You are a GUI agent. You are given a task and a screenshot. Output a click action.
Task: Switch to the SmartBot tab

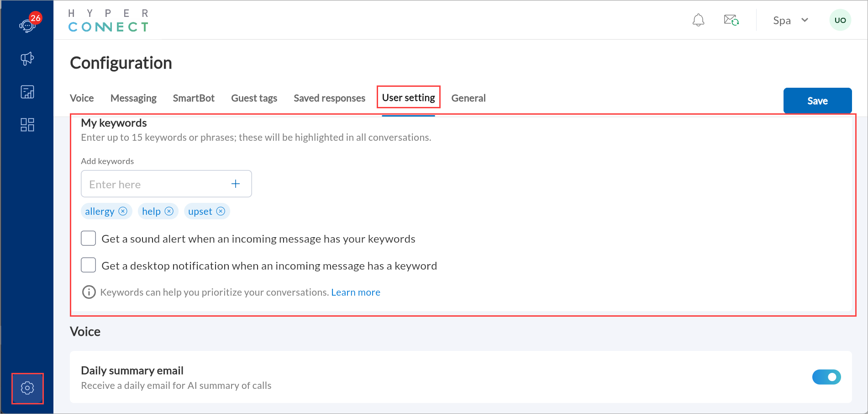(x=194, y=98)
